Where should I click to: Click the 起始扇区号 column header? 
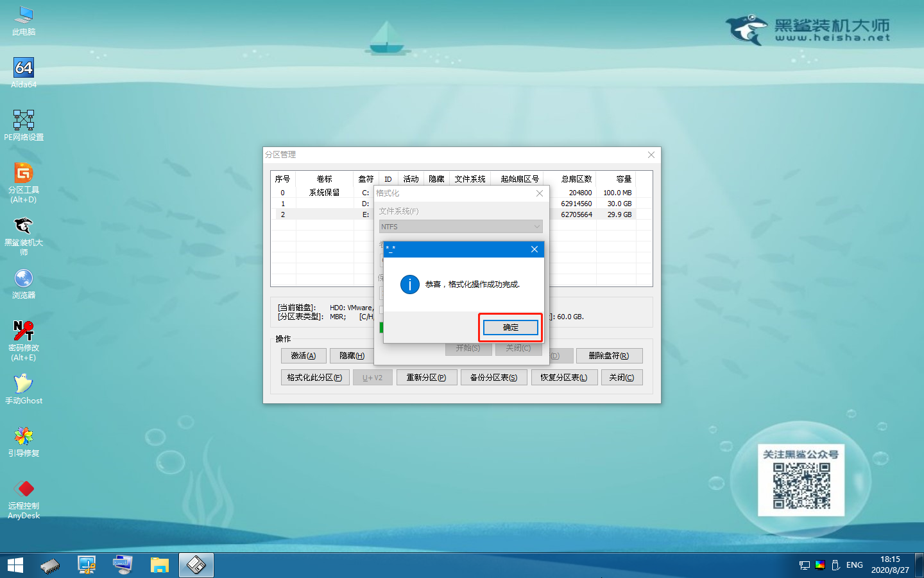tap(520, 179)
